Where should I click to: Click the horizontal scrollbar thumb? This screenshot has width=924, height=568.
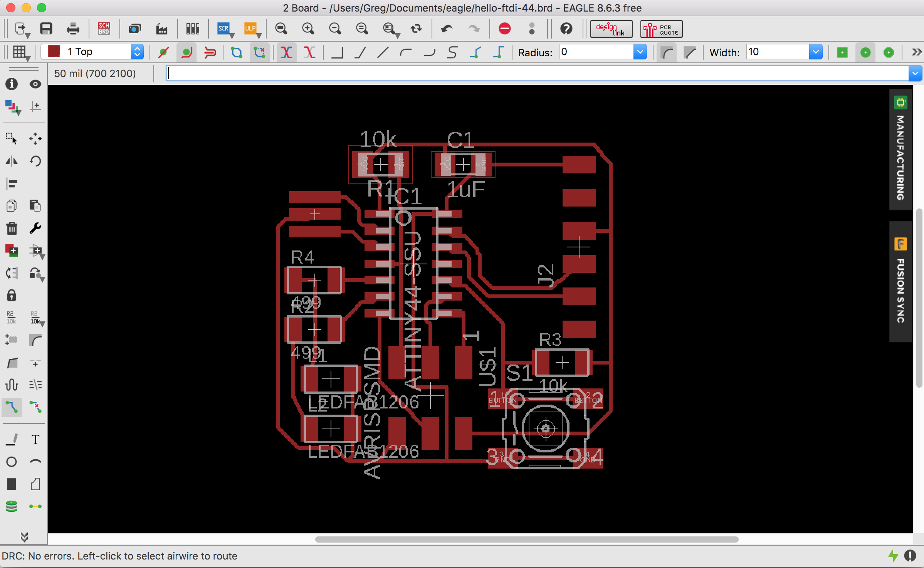(x=527, y=539)
